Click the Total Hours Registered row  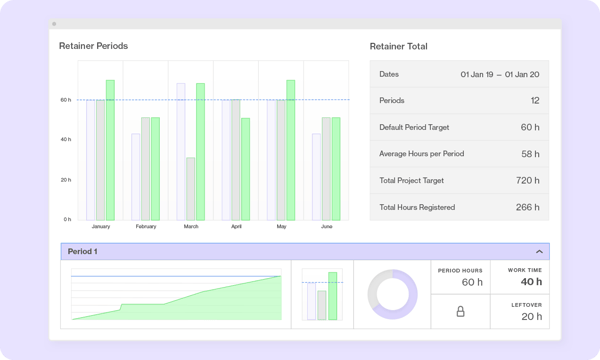coord(459,207)
